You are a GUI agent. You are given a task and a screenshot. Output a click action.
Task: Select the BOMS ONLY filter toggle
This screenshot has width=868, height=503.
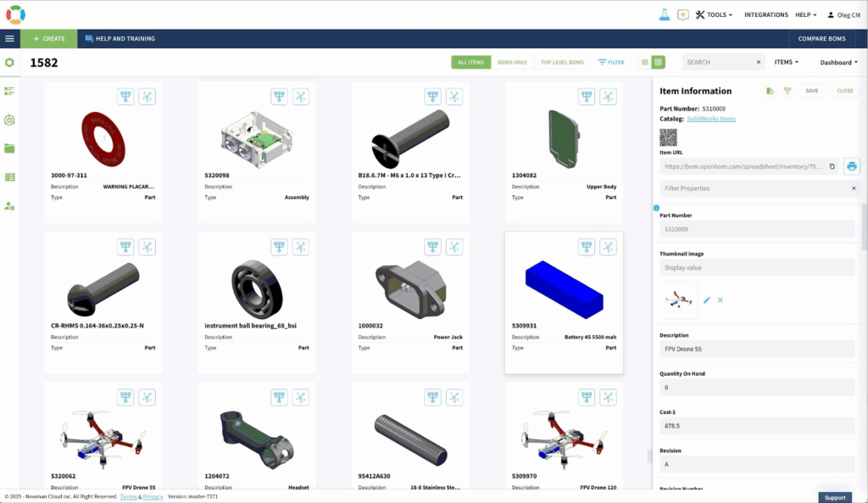[511, 62]
